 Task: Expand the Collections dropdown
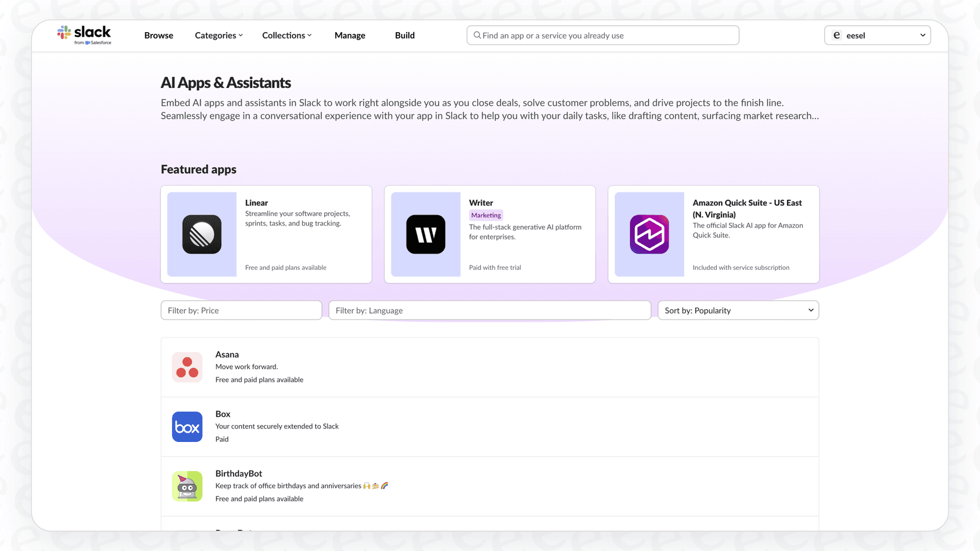286,35
